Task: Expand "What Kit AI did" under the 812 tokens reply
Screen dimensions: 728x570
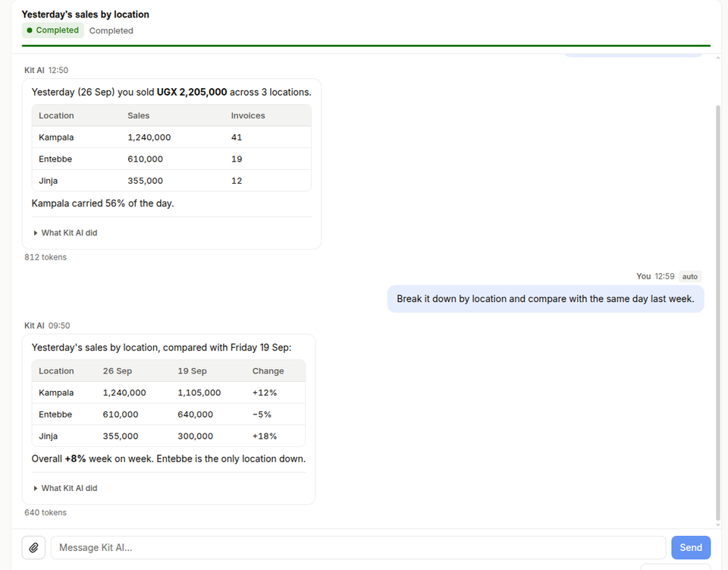Action: point(65,233)
